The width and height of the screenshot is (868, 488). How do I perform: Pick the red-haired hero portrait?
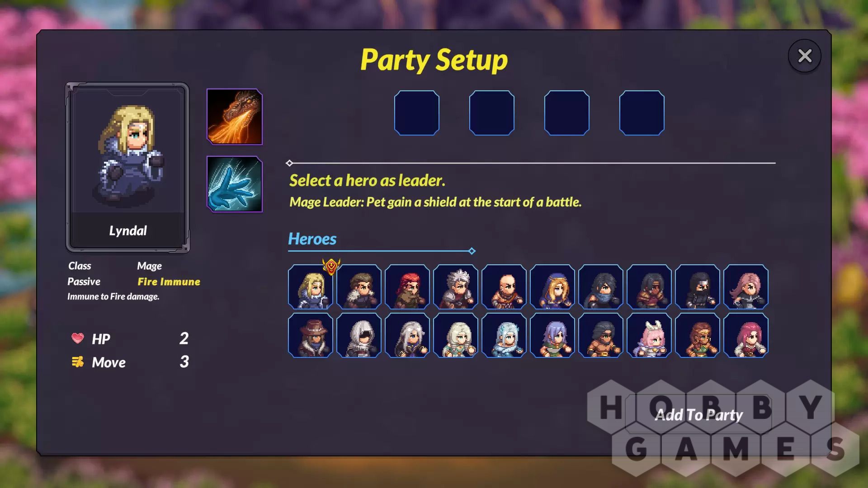[x=407, y=287]
